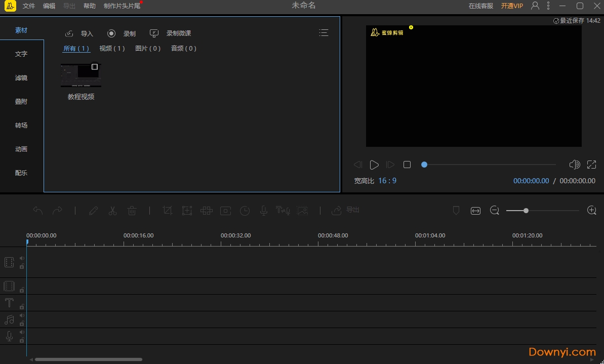Open the 文件 menu
The height and width of the screenshot is (364, 604).
pyautogui.click(x=29, y=6)
